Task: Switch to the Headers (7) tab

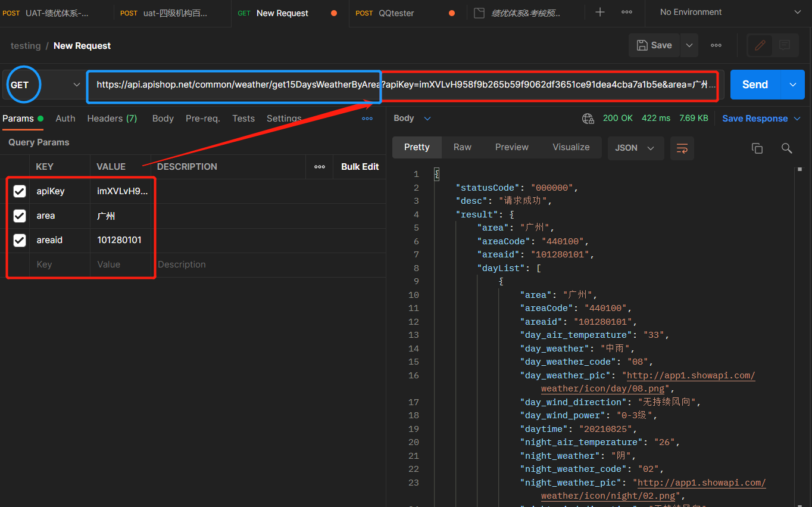Action: (x=112, y=119)
